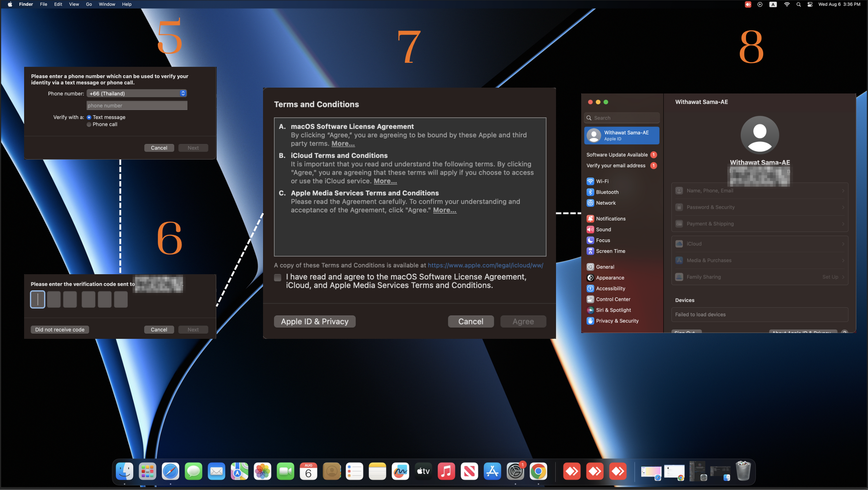This screenshot has width=868, height=490.
Task: Open Messages from the Dock
Action: click(194, 471)
